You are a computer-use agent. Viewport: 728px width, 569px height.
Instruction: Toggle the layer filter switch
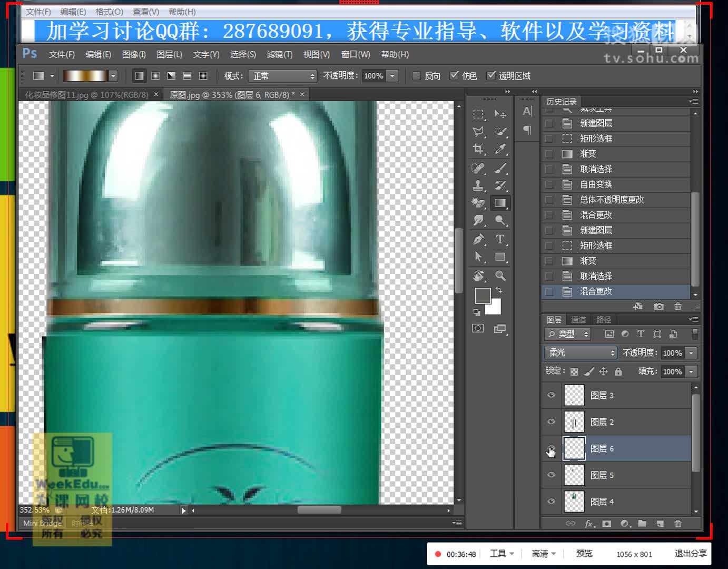point(695,334)
